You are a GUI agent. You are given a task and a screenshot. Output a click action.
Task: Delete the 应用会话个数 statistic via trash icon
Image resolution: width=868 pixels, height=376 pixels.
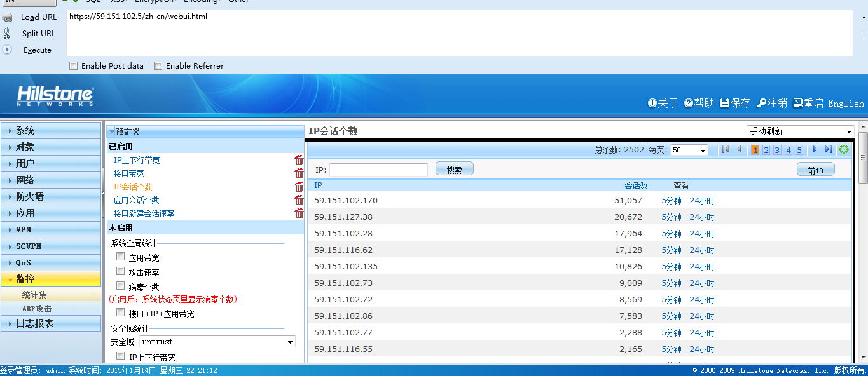pyautogui.click(x=299, y=200)
